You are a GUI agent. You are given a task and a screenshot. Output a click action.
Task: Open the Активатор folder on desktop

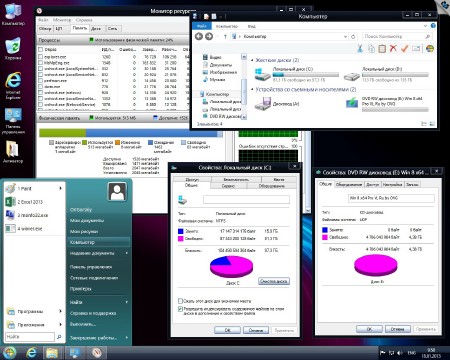click(13, 152)
